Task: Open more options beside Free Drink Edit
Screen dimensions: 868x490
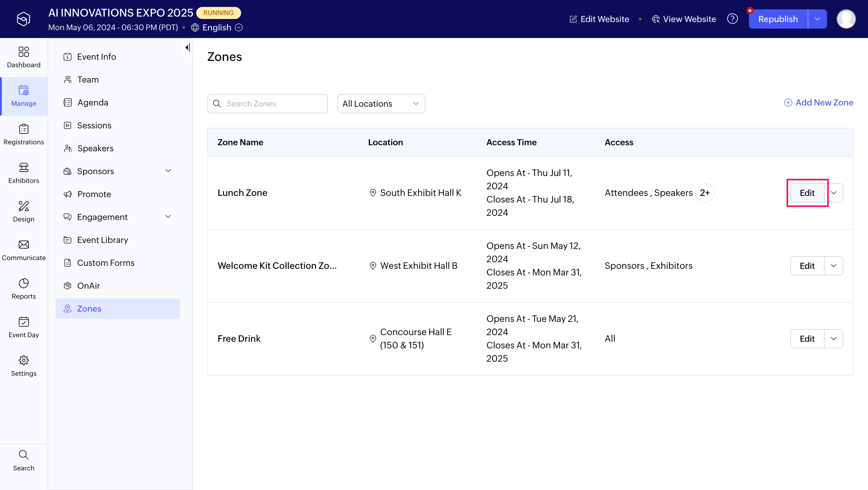Action: tap(833, 339)
